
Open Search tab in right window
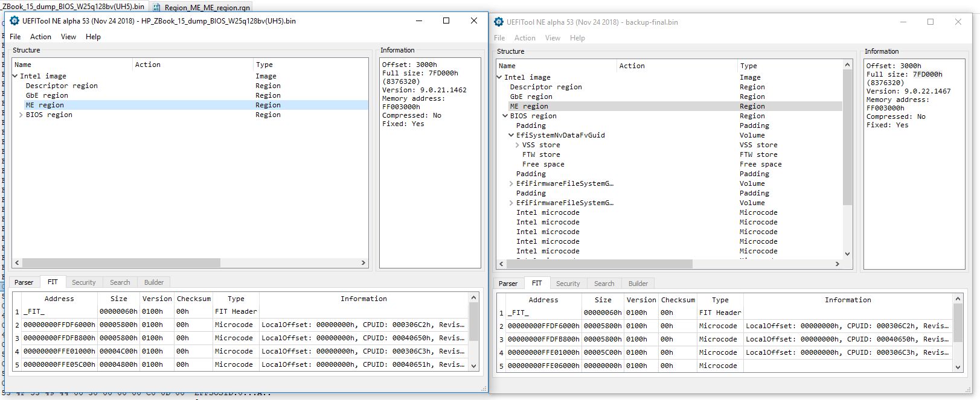[604, 284]
